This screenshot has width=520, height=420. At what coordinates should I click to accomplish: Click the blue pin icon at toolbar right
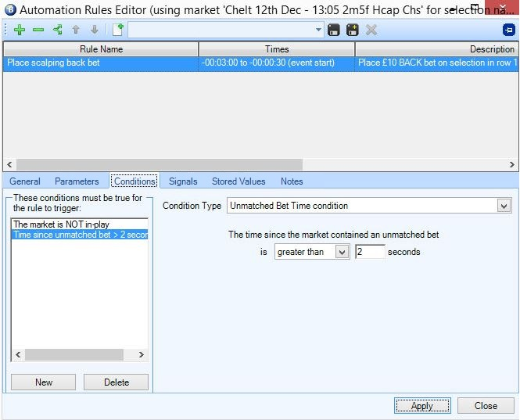click(x=508, y=30)
